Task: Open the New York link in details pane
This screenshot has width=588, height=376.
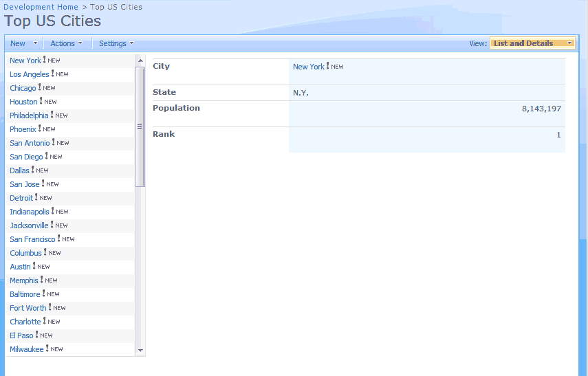Action: tap(308, 67)
